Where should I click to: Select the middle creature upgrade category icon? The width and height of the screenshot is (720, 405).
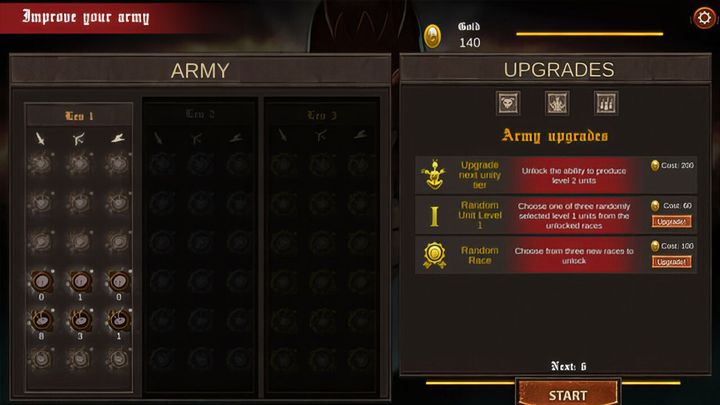[557, 103]
